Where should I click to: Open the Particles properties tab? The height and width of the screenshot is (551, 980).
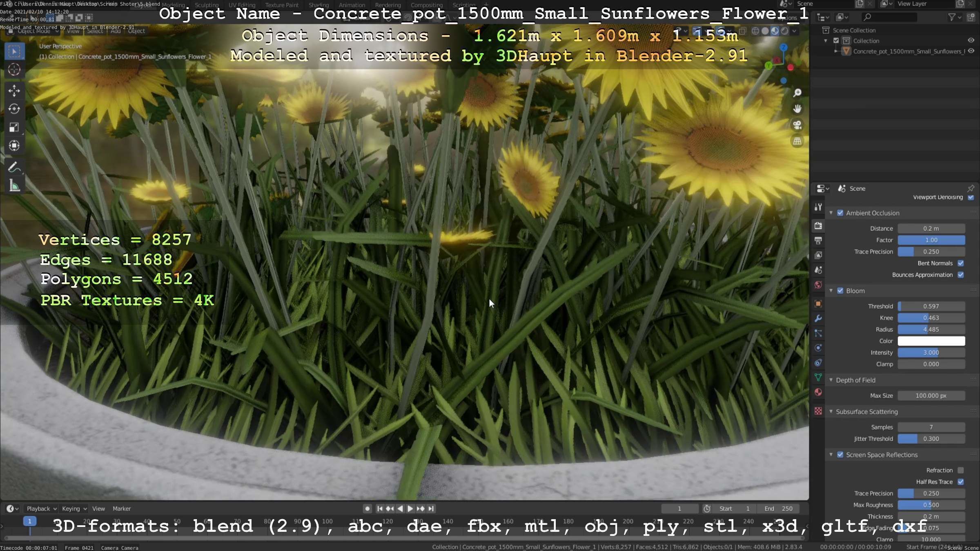click(x=818, y=333)
